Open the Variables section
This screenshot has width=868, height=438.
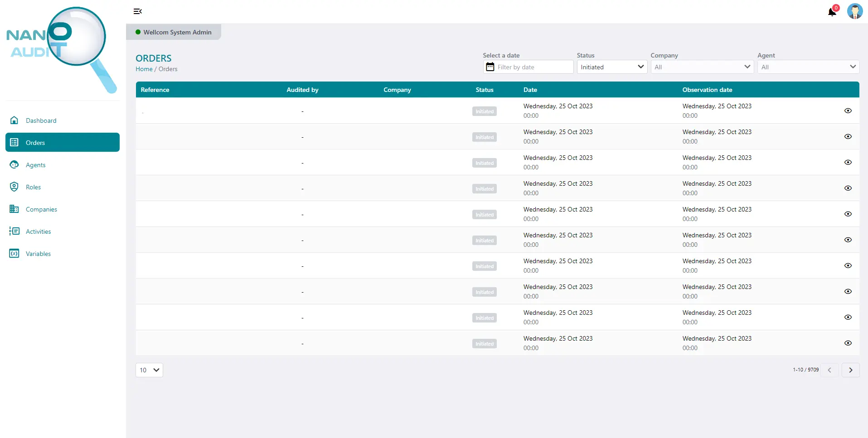[x=38, y=254]
